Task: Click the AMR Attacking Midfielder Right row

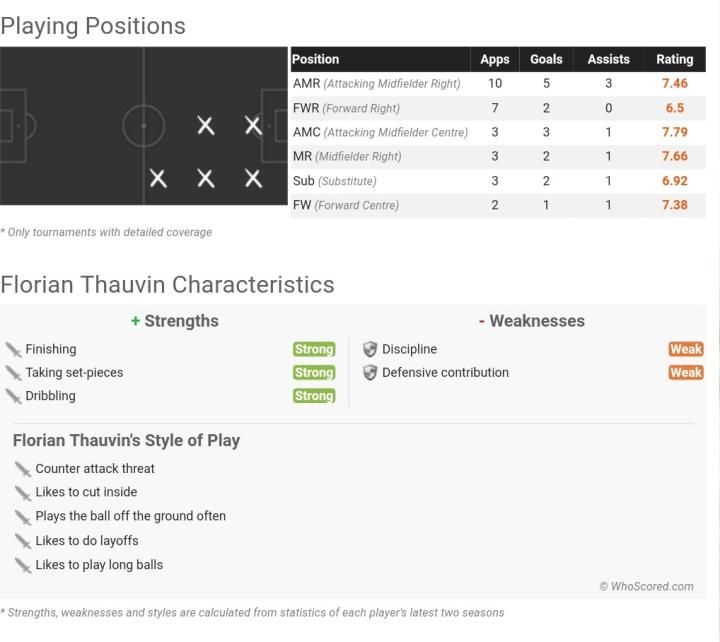Action: [x=376, y=84]
